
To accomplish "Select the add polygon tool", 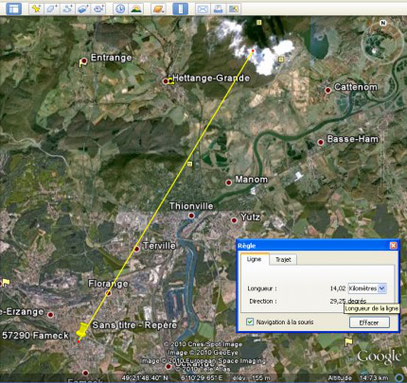I will coord(52,9).
